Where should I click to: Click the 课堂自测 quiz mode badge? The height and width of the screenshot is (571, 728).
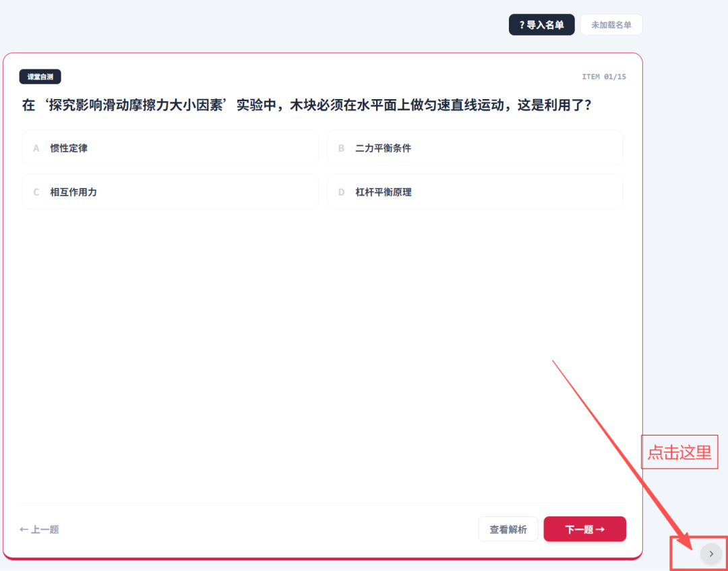(40, 76)
